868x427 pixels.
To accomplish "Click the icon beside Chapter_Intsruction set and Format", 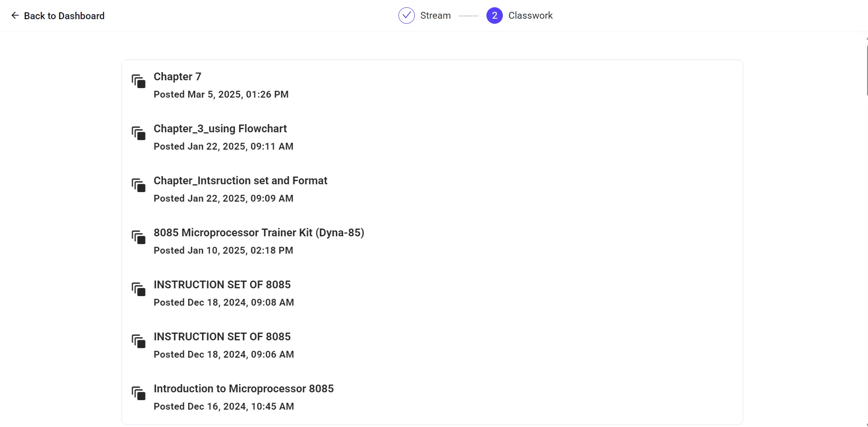I will [x=139, y=185].
